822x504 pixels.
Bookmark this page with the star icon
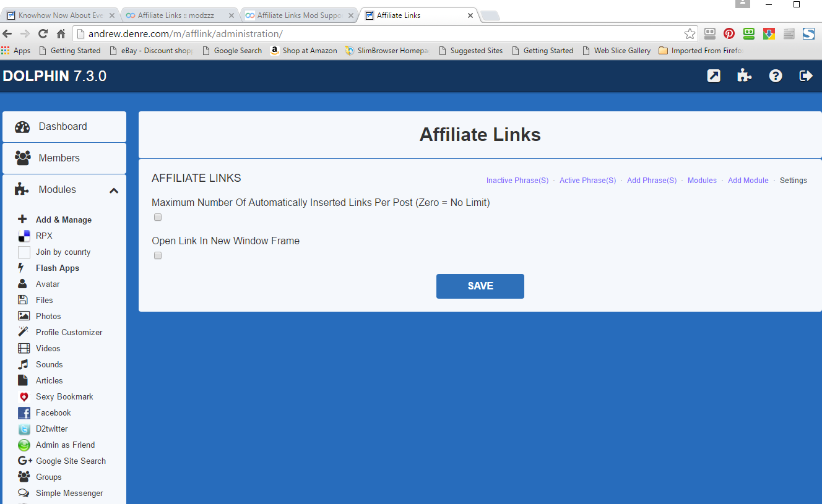tap(690, 34)
